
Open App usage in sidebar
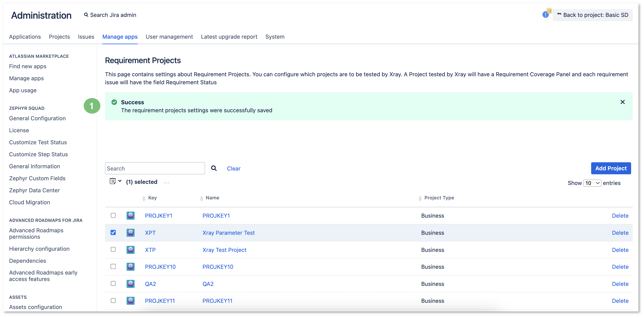coord(23,90)
